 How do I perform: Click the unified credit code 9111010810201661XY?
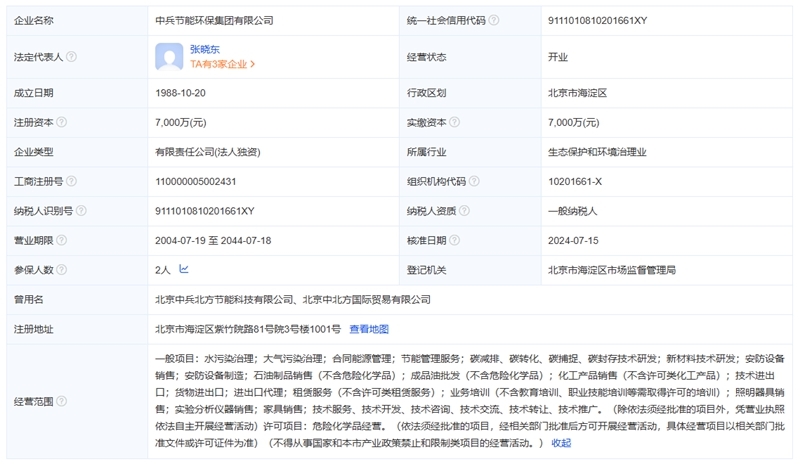(598, 20)
